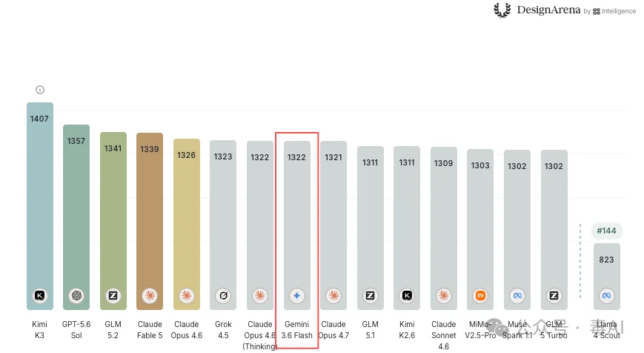Click the Z logo in GLM 5 Turbo bar
644x353 pixels.
[554, 295]
